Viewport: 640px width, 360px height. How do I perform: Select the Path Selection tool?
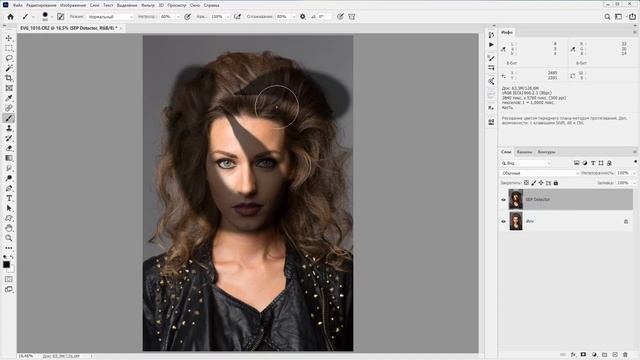coord(9,208)
